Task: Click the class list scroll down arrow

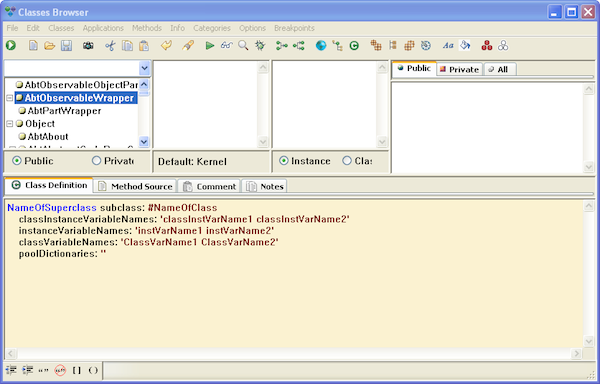Action: click(x=144, y=142)
